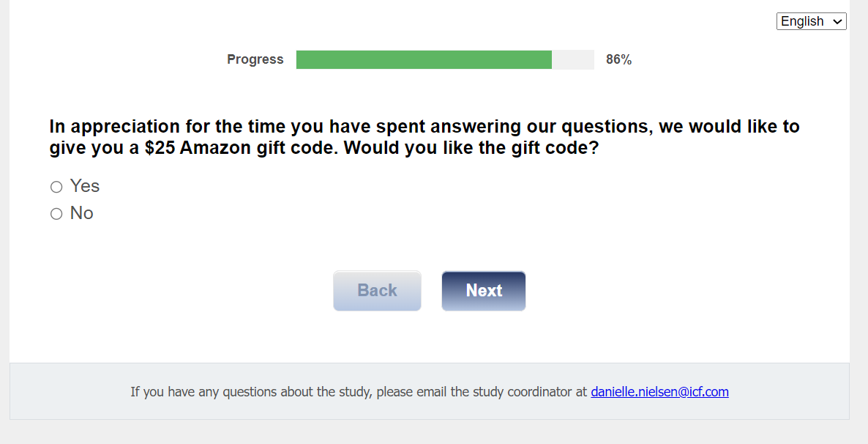Click the "Yes" option label text

[85, 186]
